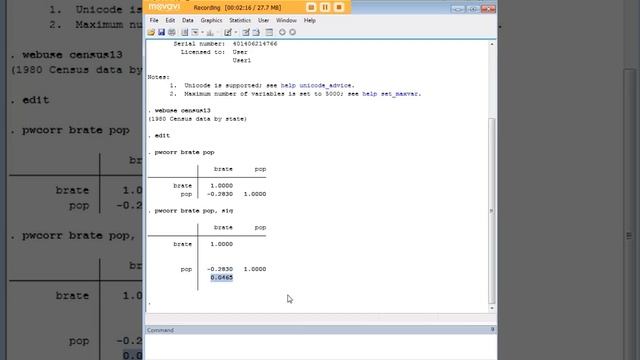Open the Viewer toolbar icon
The height and width of the screenshot is (360, 640).
click(195, 32)
